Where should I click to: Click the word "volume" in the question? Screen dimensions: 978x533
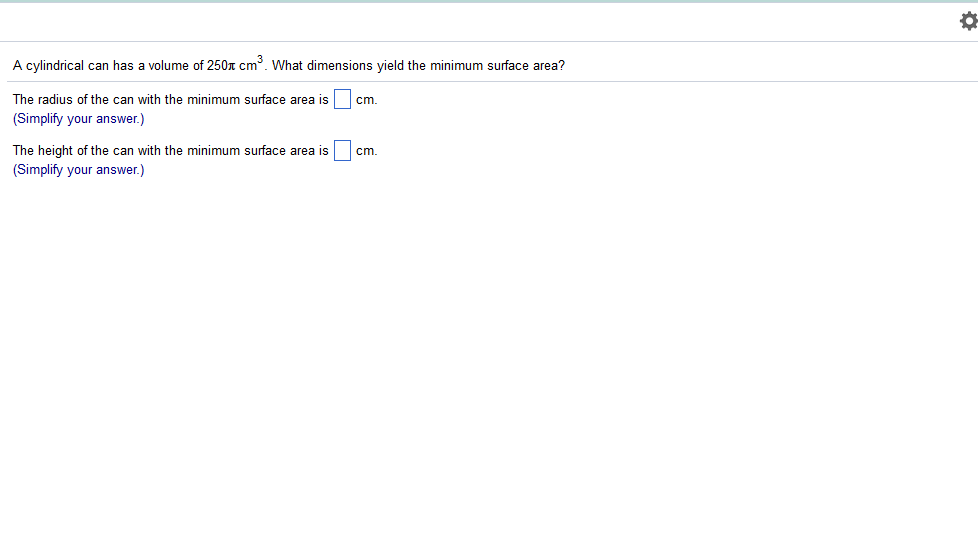(170, 66)
